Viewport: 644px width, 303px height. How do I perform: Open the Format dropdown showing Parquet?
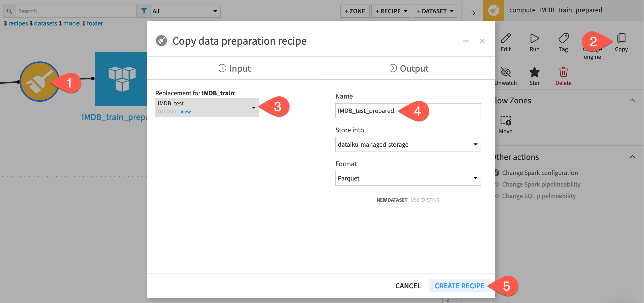[407, 178]
